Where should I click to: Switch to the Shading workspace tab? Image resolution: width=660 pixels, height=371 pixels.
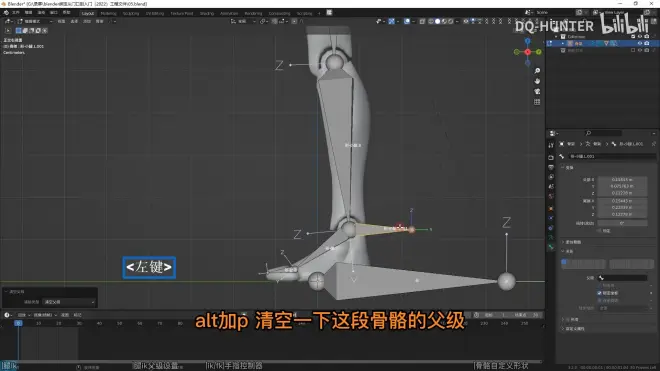[x=207, y=13]
